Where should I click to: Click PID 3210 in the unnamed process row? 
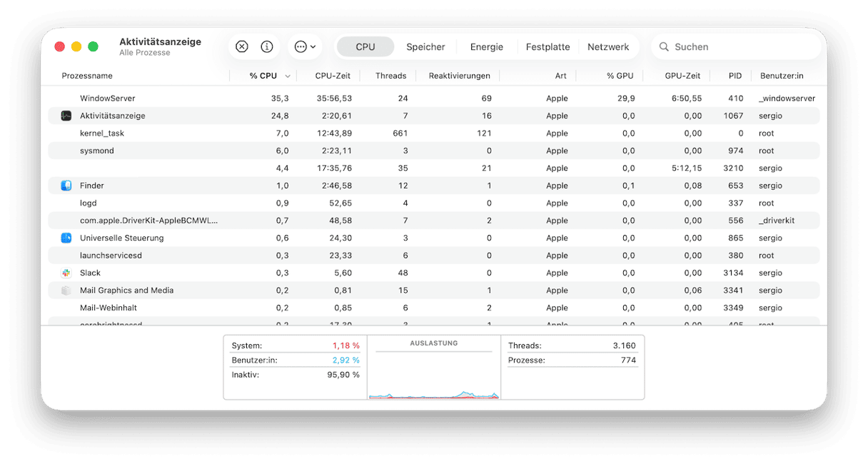coord(733,168)
